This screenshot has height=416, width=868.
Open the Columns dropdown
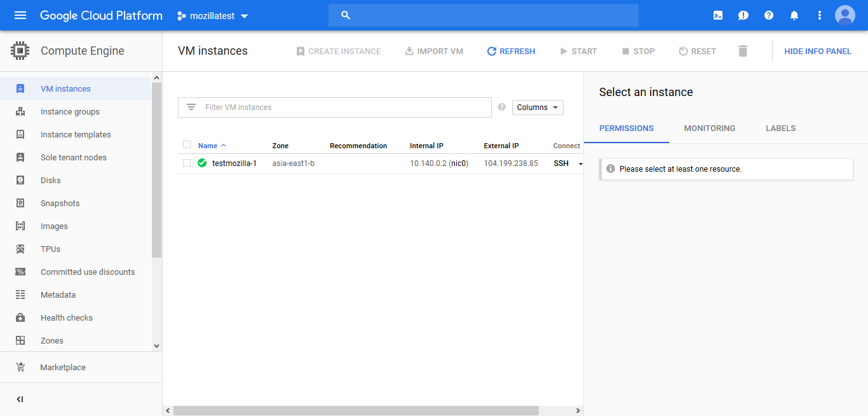[x=537, y=107]
